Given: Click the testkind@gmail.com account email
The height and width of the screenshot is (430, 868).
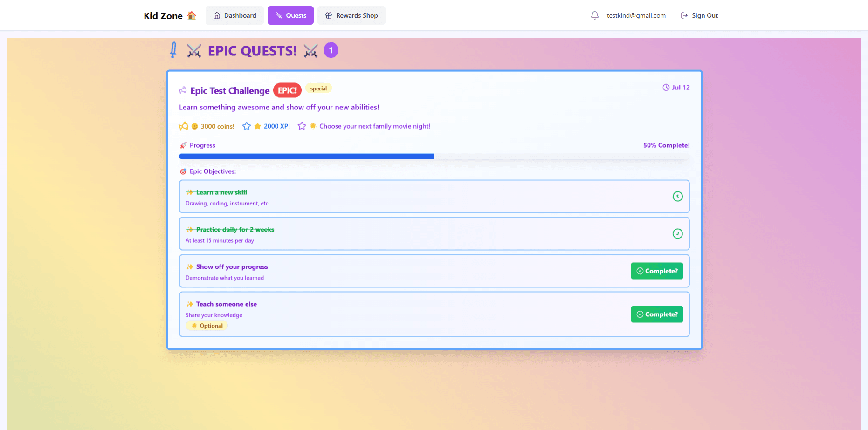Looking at the screenshot, I should click(x=636, y=15).
